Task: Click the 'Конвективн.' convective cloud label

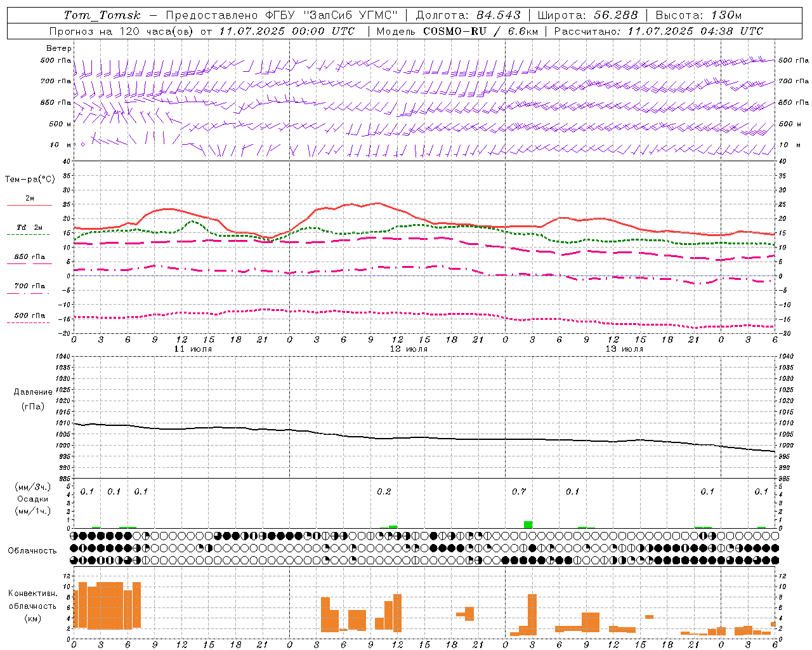Action: [33, 594]
